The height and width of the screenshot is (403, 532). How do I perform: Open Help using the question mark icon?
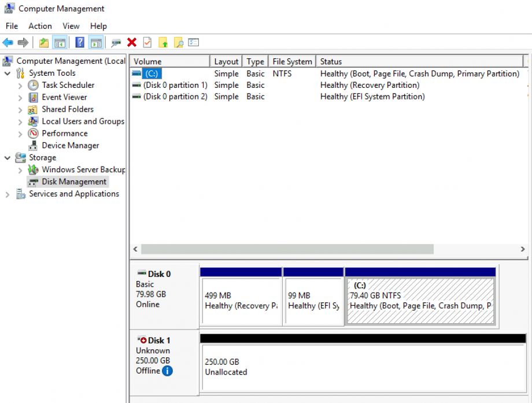point(79,42)
